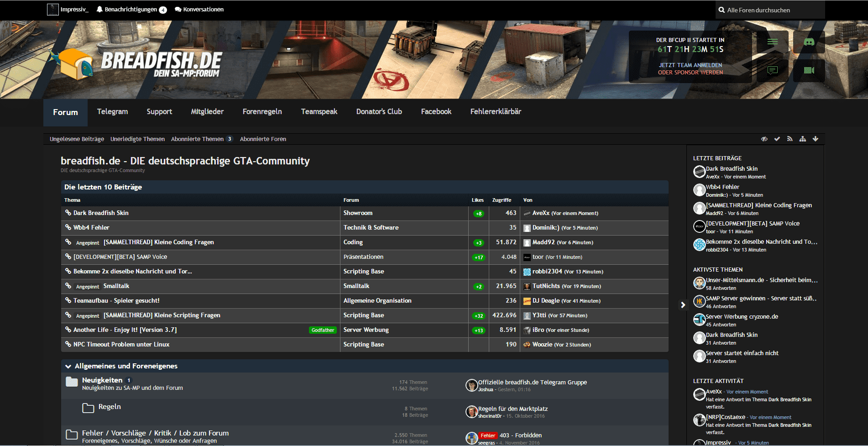
Task: Open Regeln für den Marktplatz thread
Action: [x=513, y=409]
